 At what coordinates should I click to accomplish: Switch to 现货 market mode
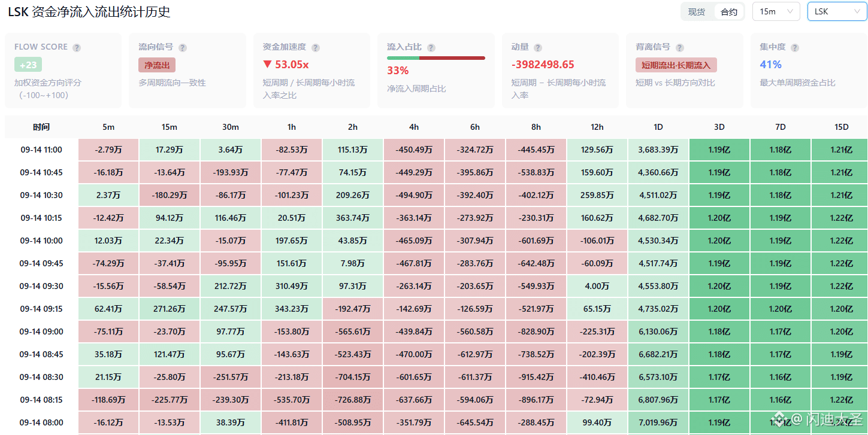coord(697,12)
